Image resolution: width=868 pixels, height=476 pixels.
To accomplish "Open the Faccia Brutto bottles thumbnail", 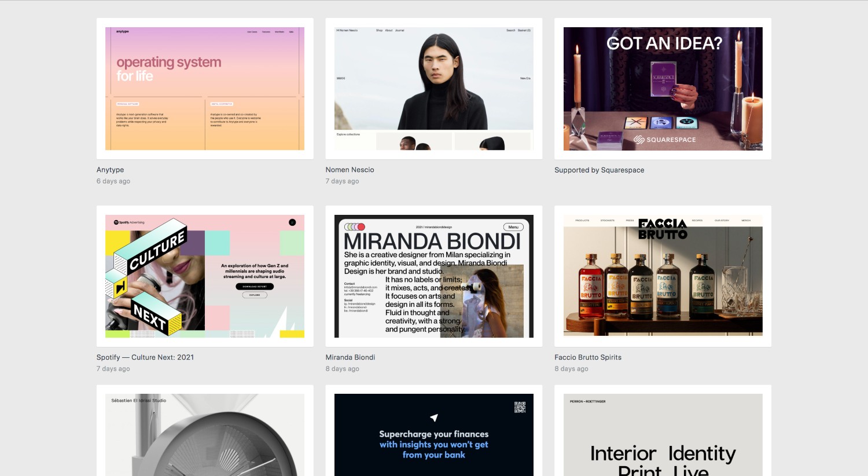I will pos(663,276).
